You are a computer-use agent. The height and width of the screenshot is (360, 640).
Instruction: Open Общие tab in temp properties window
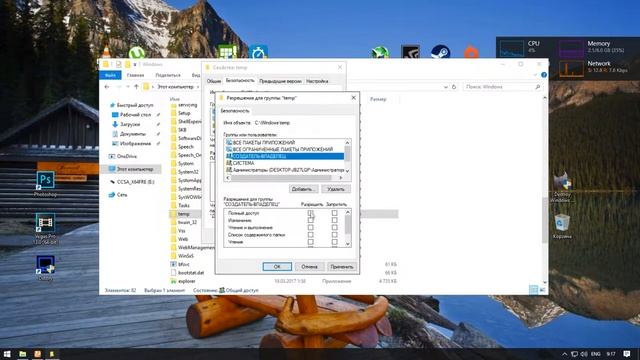click(213, 81)
